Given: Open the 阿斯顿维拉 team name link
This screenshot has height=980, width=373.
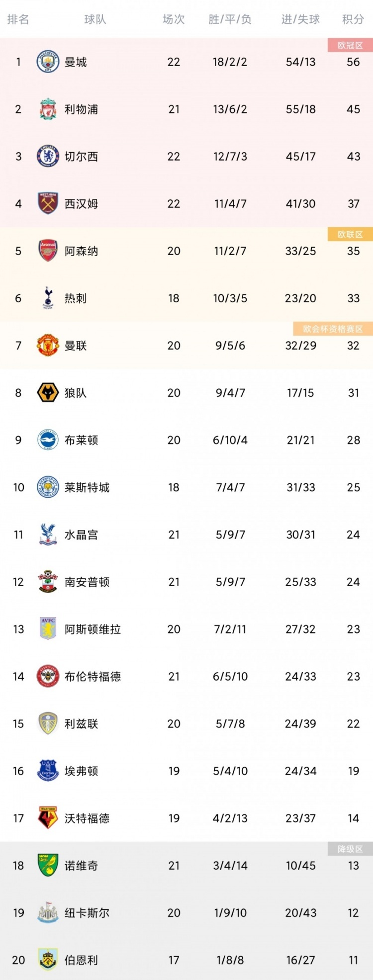Looking at the screenshot, I should coord(93,629).
